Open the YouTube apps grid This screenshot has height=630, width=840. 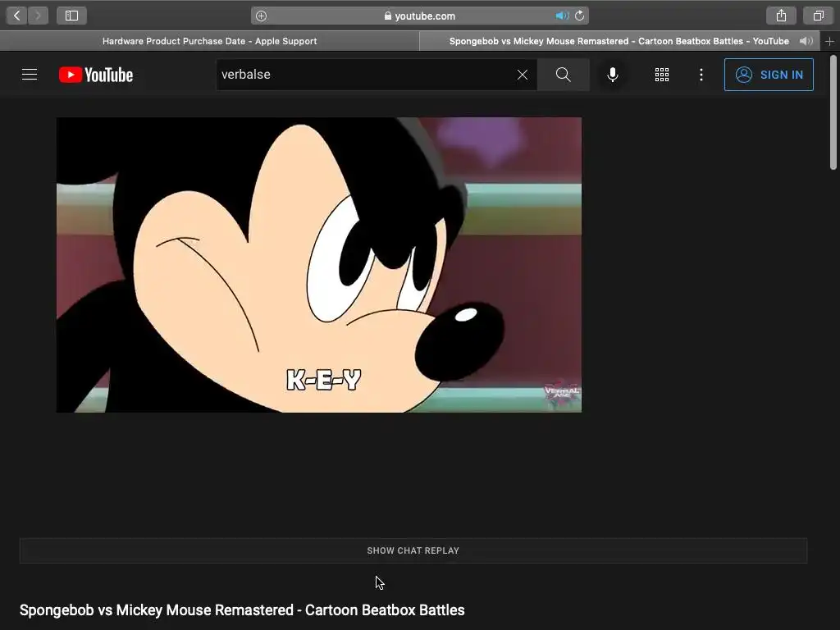(x=662, y=75)
